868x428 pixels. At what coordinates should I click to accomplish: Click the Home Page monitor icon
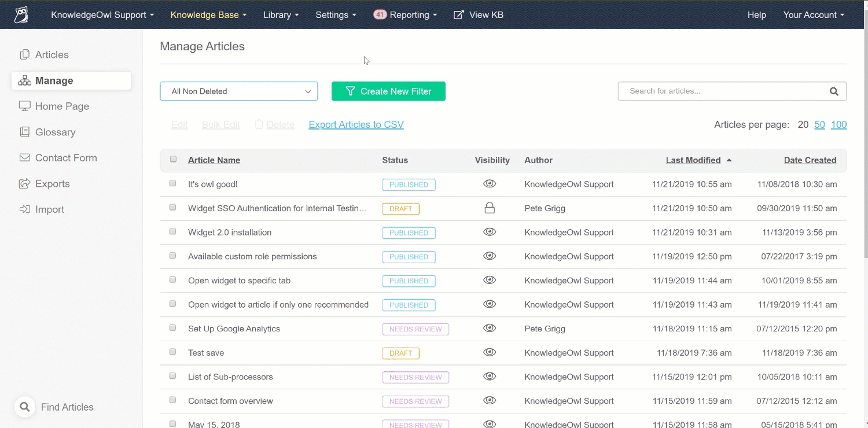[x=24, y=106]
